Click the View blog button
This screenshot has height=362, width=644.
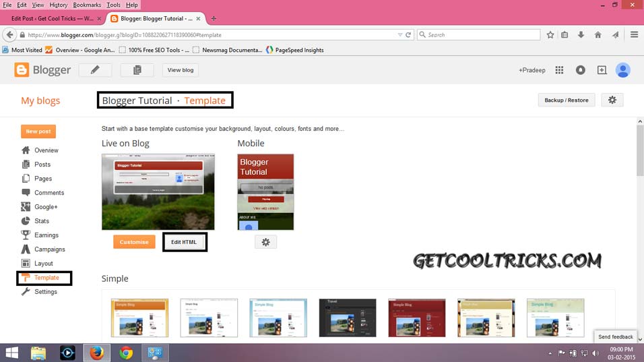click(181, 70)
